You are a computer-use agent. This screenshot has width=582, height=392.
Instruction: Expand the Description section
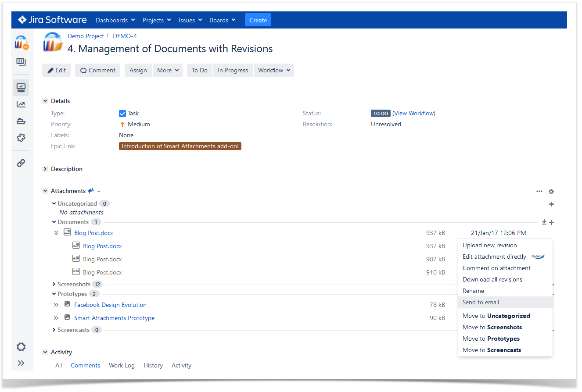[x=45, y=169]
